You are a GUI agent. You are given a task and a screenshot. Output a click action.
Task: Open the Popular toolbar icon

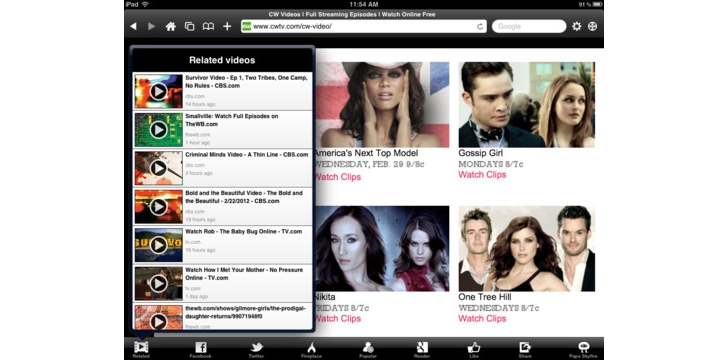coord(368,349)
